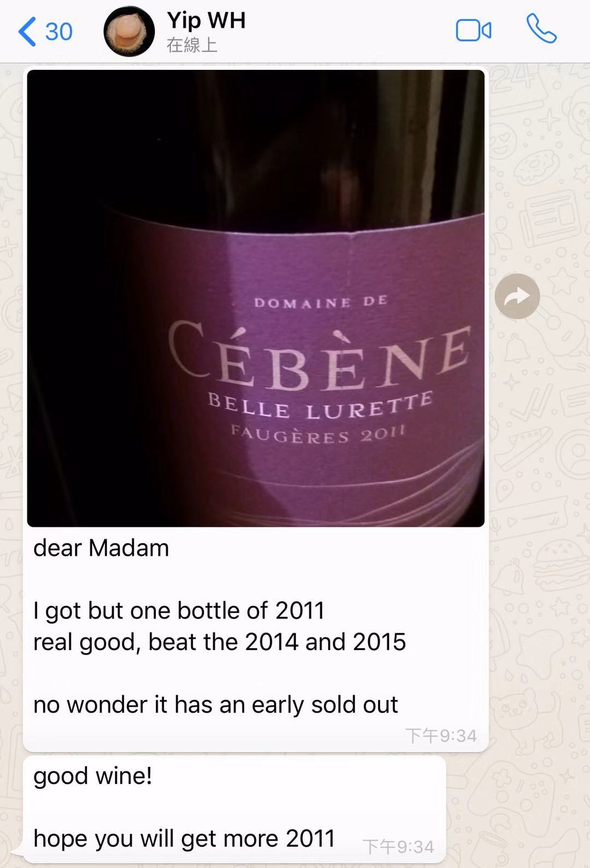590x868 pixels.
Task: Tap 'I got but one bottle of 2011' line
Action: pos(179,611)
